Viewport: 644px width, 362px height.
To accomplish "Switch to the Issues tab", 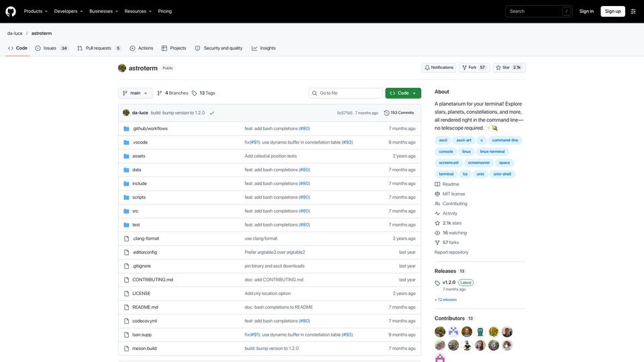I will click(x=52, y=48).
